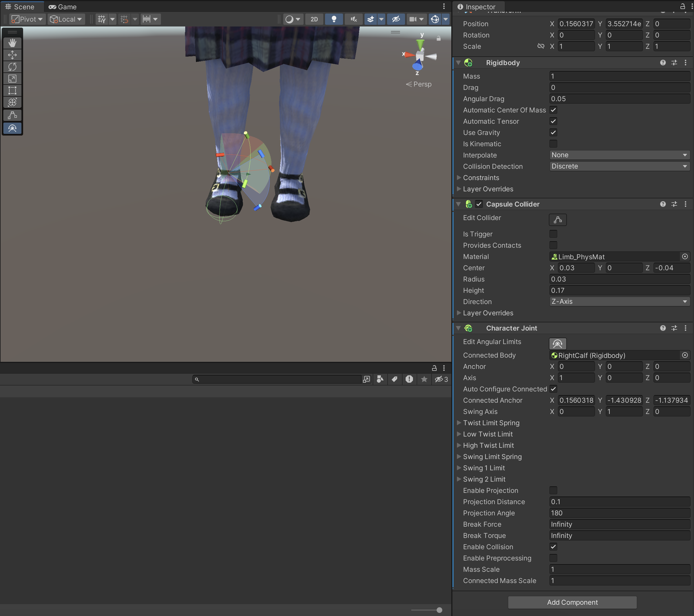Screen dimensions: 694x616
Task: Click the Mass input field
Action: tap(619, 76)
